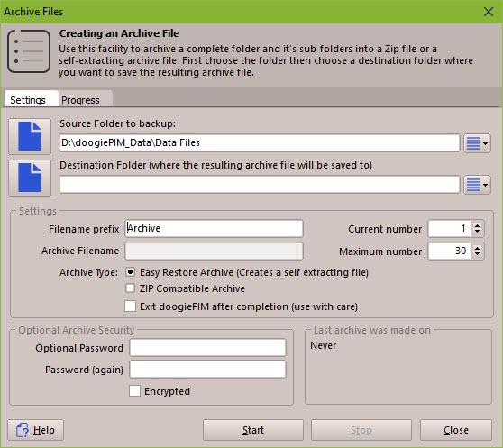This screenshot has height=448, width=503.
Task: Select Easy Restore Archive radio option
Action: 130,272
